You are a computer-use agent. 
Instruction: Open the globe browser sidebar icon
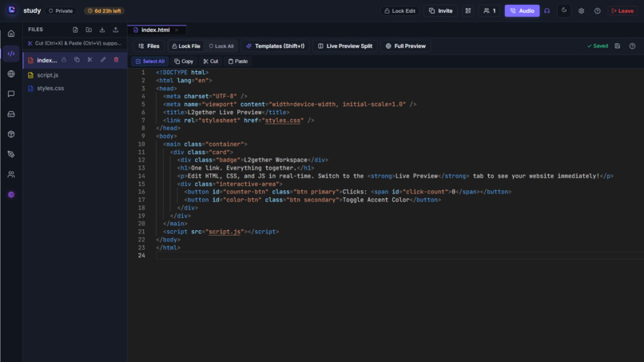[11, 74]
